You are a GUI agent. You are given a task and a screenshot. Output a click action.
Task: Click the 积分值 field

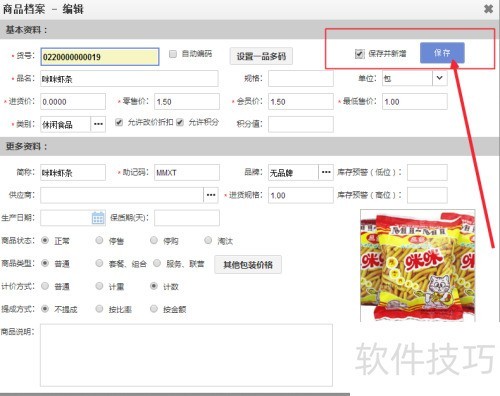301,124
